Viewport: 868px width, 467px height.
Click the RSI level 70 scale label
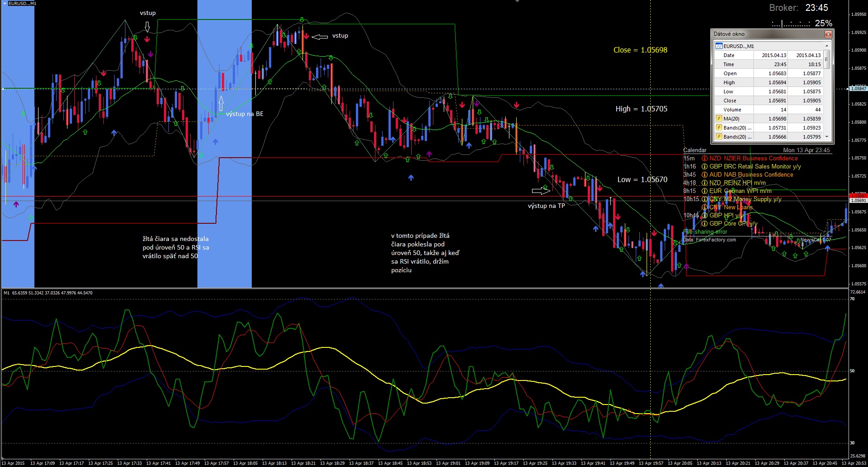(852, 299)
